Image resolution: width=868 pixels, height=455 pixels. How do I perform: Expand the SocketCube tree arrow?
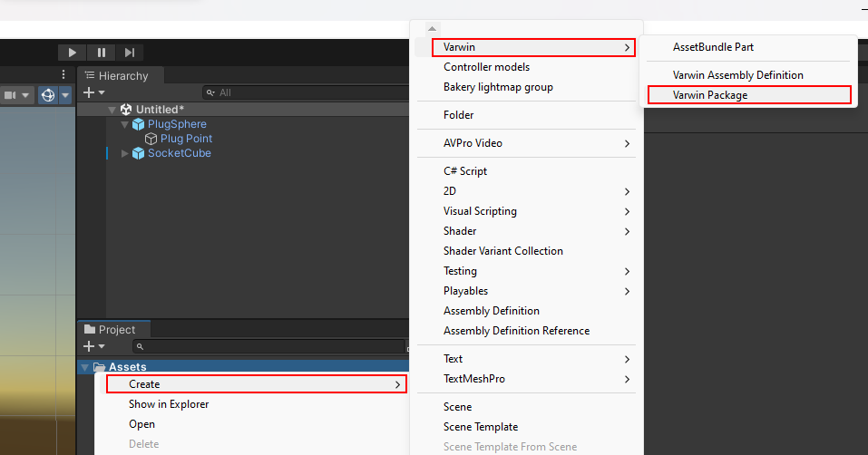pyautogui.click(x=124, y=153)
